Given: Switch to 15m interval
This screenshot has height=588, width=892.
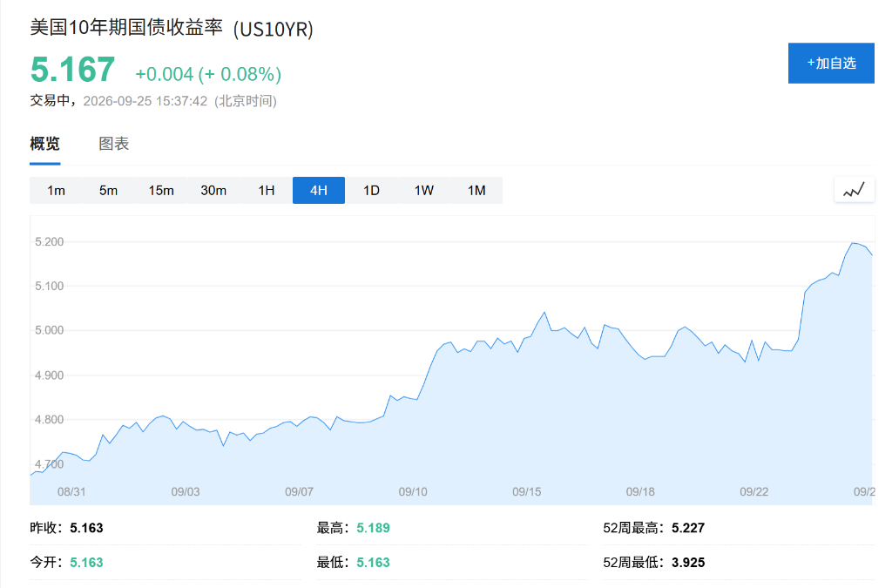Looking at the screenshot, I should 161,191.
